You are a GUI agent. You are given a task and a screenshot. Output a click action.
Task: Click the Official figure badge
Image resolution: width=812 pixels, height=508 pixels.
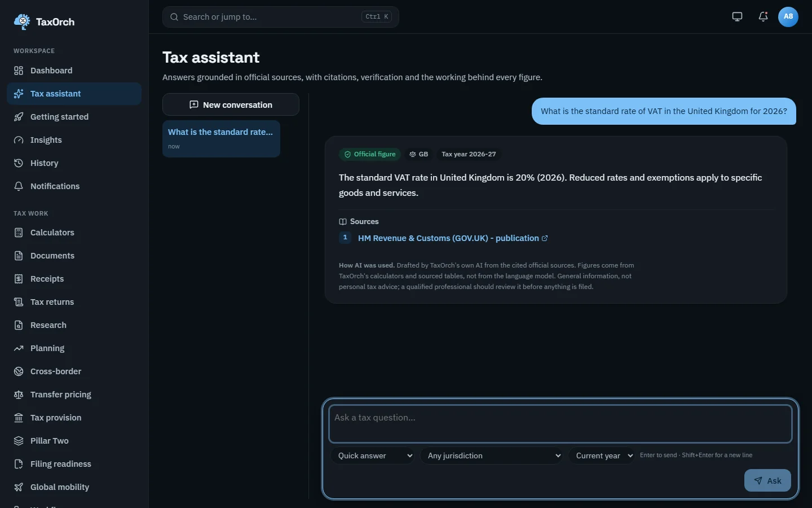point(370,154)
